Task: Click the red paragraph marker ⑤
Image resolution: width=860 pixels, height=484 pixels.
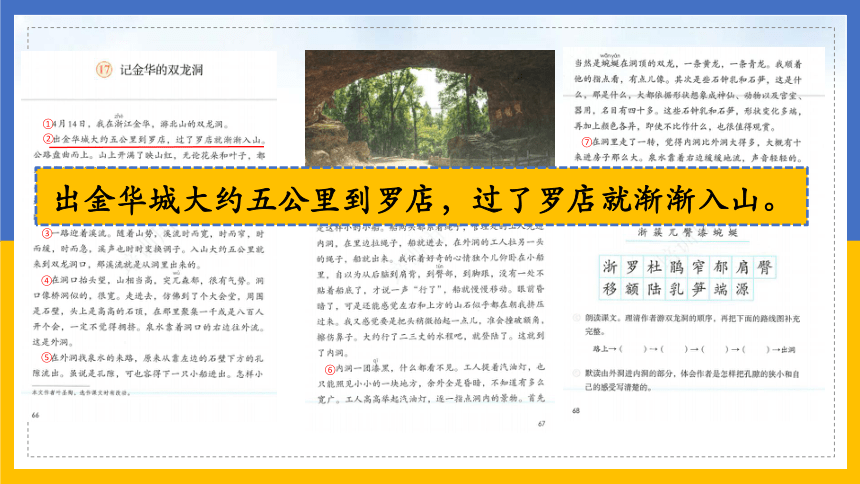Action: click(x=48, y=358)
